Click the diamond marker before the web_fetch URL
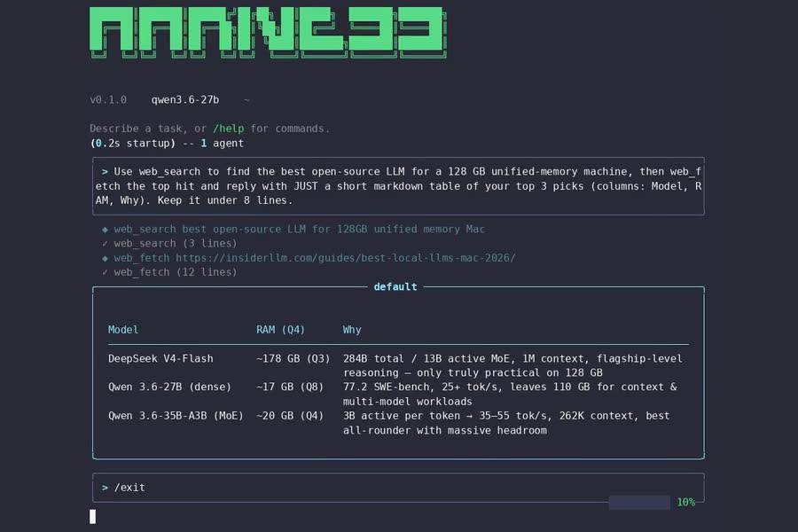Viewport: 798px width, 532px height. click(105, 258)
